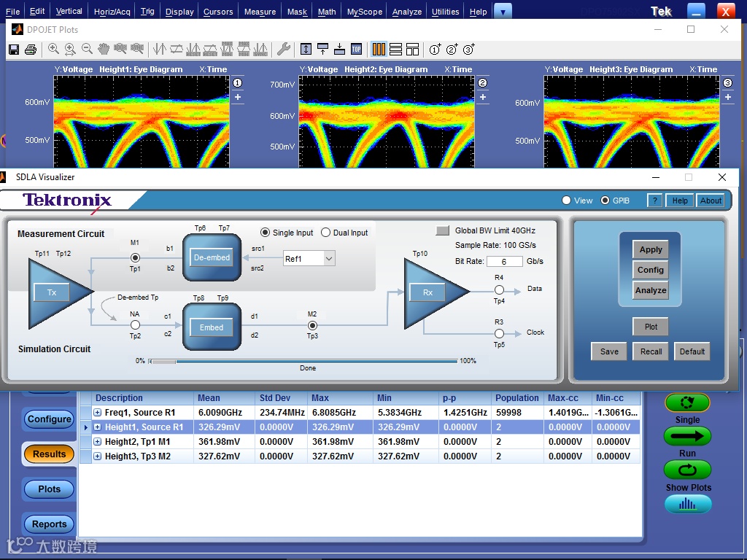This screenshot has height=560, width=747.
Task: Select the zoom out magnifier tool
Action: click(x=87, y=49)
